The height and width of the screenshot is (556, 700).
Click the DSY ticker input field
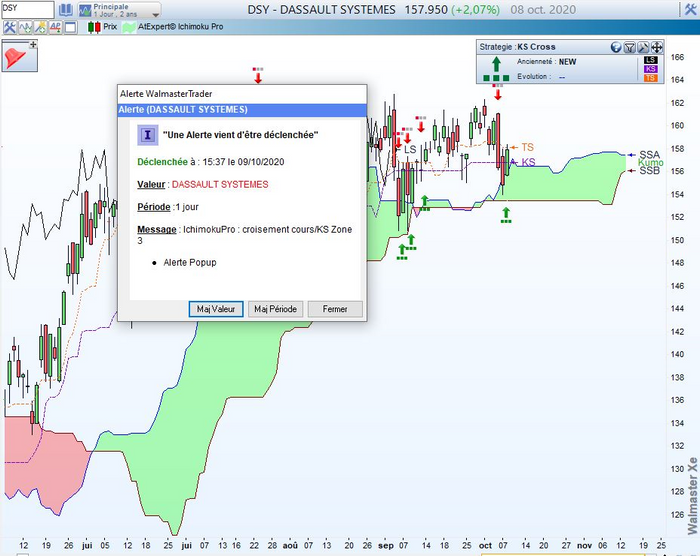point(25,10)
